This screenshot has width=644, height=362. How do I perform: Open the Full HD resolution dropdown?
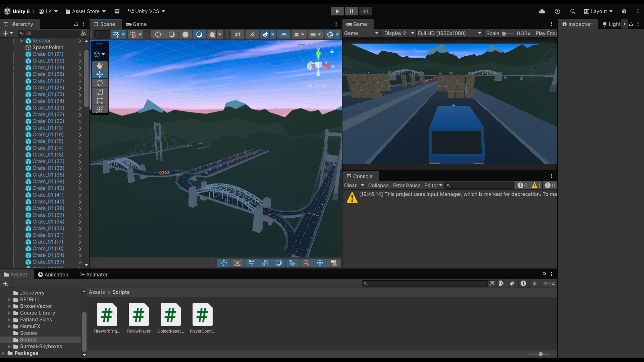[x=449, y=33]
